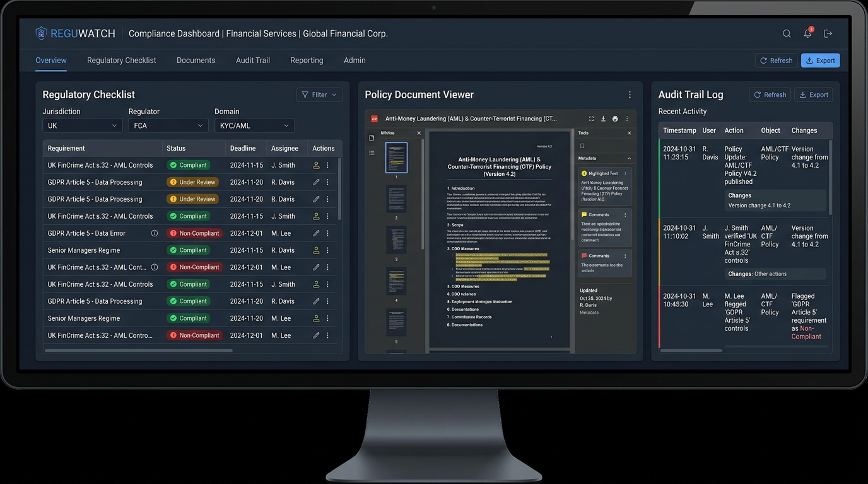
Task: Expand document viewer to fullscreen
Action: pyautogui.click(x=591, y=118)
